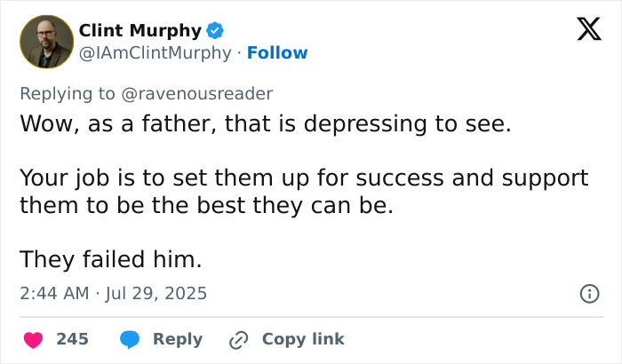Open the X logo link
The width and height of the screenshot is (622, 364).
[x=589, y=29]
